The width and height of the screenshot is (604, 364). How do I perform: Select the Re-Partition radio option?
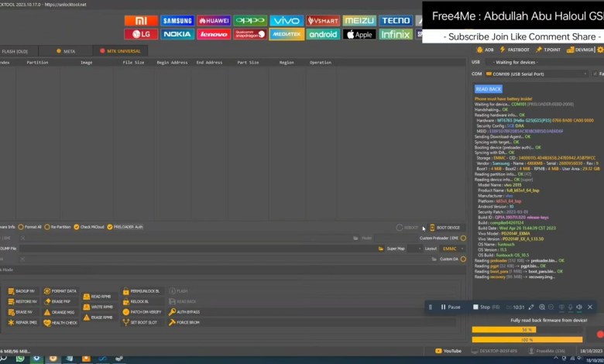[57, 227]
